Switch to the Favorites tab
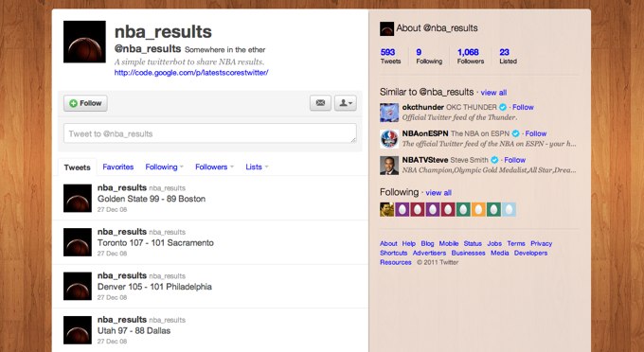644x352 pixels. point(117,167)
